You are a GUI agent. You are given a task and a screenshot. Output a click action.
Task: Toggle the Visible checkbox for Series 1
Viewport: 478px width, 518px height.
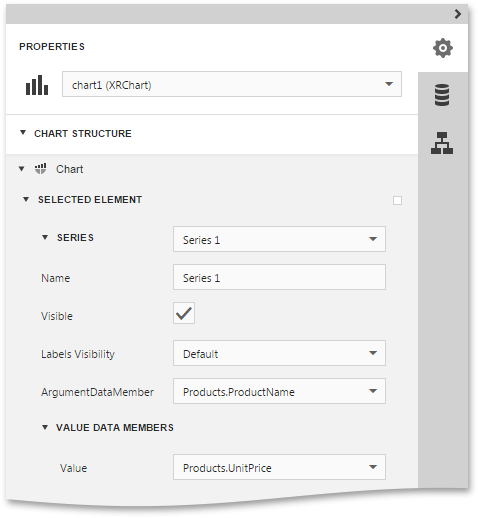(184, 313)
